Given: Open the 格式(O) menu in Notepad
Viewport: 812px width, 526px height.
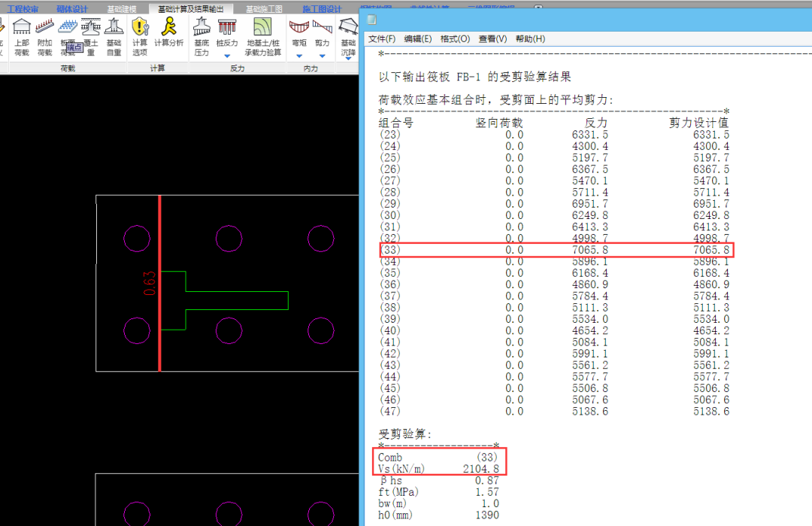Looking at the screenshot, I should 455,39.
